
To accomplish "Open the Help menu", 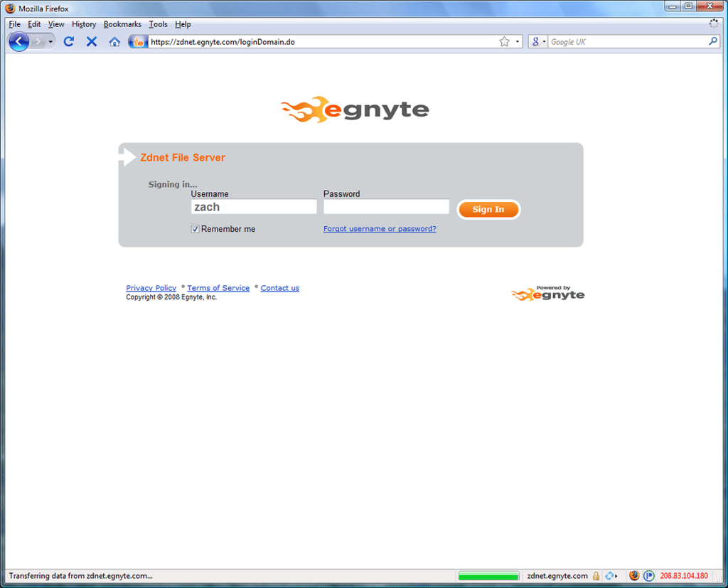I will [183, 24].
